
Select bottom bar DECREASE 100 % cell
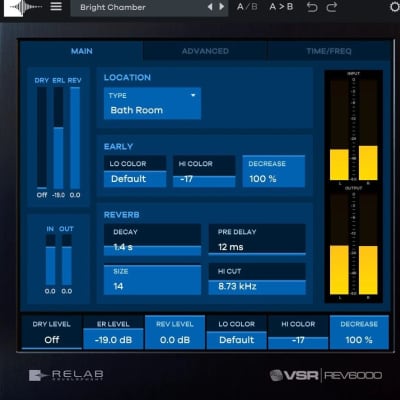(359, 332)
